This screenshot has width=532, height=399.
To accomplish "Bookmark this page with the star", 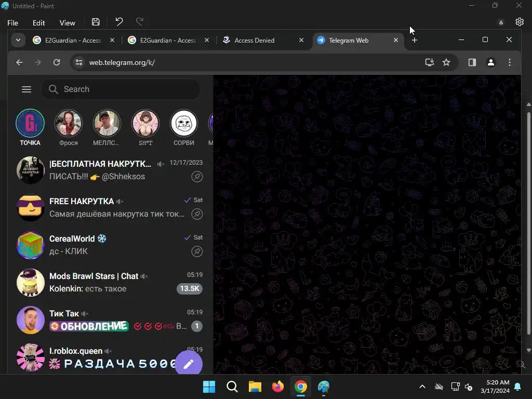I will point(446,62).
